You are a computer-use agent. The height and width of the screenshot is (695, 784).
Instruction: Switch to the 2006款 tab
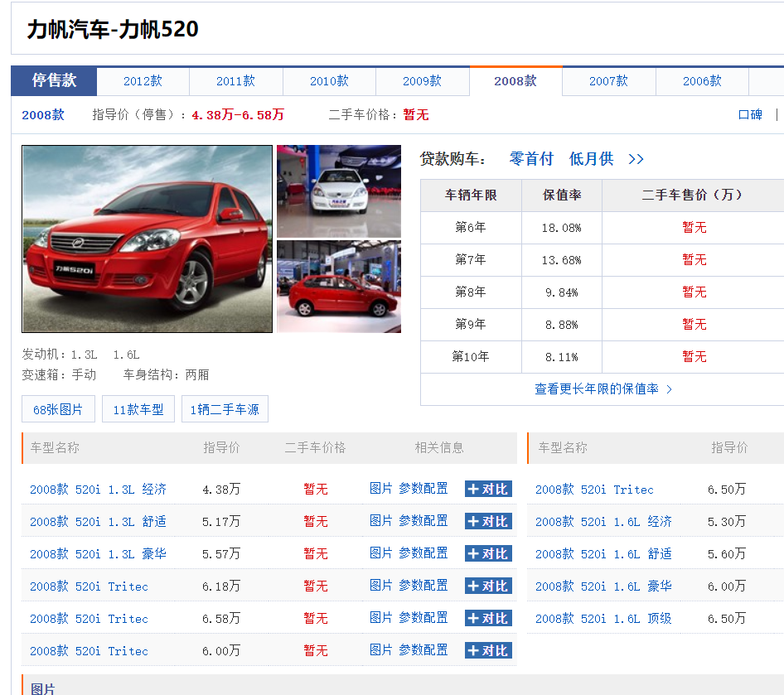click(702, 81)
